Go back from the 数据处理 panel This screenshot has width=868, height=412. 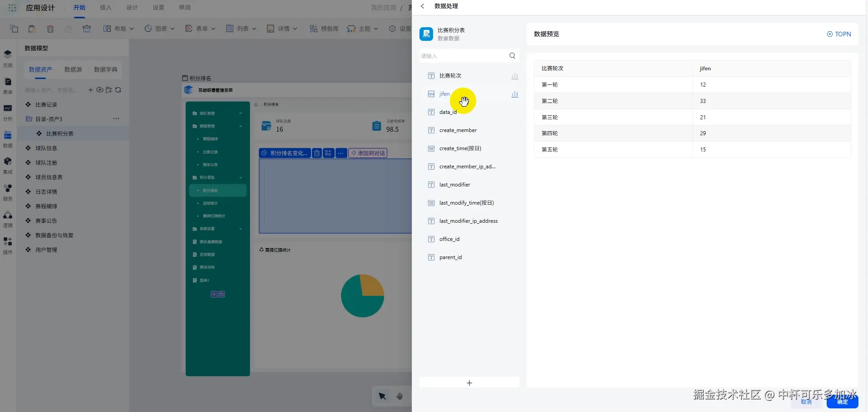pos(423,6)
